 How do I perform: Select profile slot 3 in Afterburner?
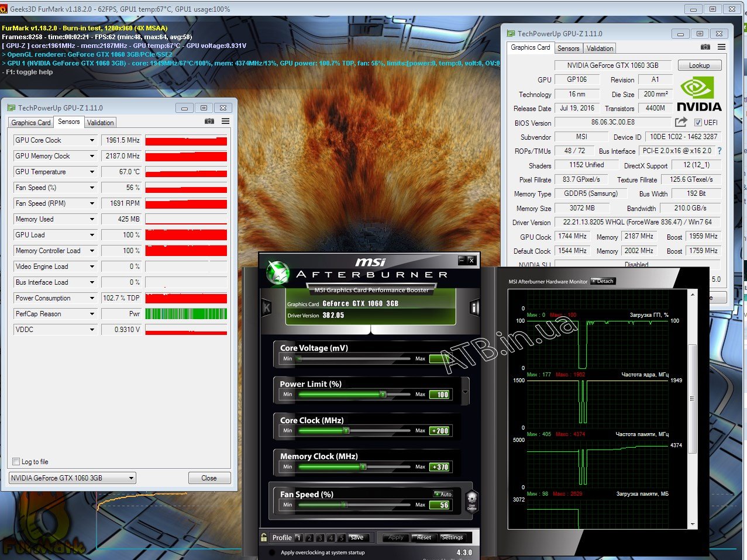[320, 538]
